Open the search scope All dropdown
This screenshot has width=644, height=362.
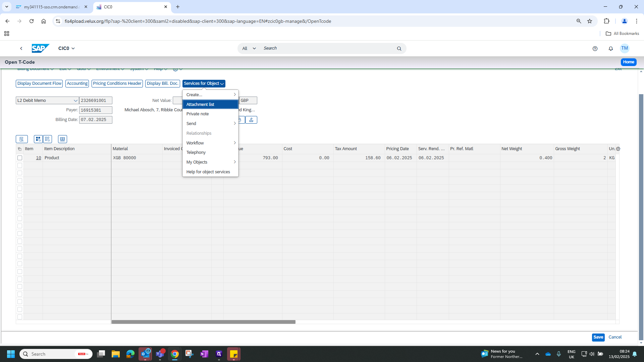point(249,49)
